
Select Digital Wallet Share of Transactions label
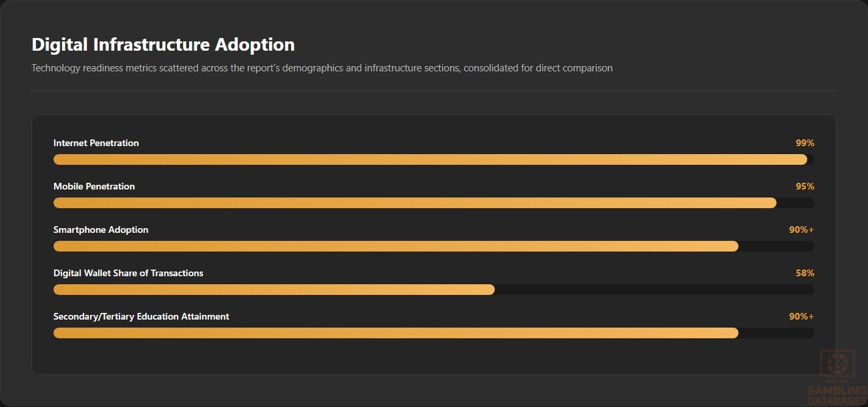pyautogui.click(x=128, y=273)
